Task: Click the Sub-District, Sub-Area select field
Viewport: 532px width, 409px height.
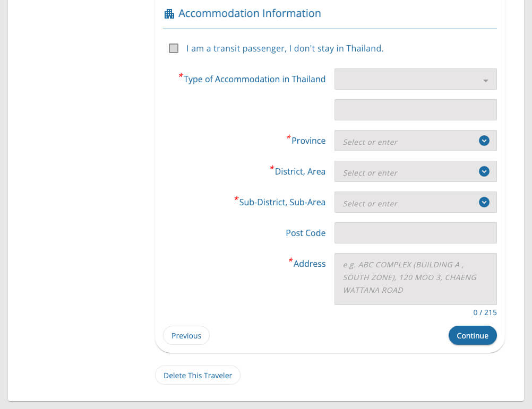Action: tap(415, 202)
